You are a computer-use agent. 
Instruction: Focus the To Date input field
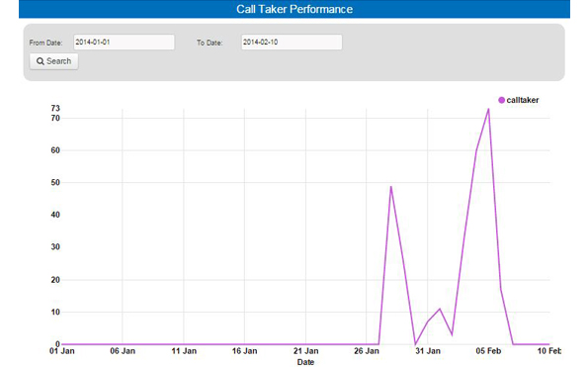tap(292, 42)
